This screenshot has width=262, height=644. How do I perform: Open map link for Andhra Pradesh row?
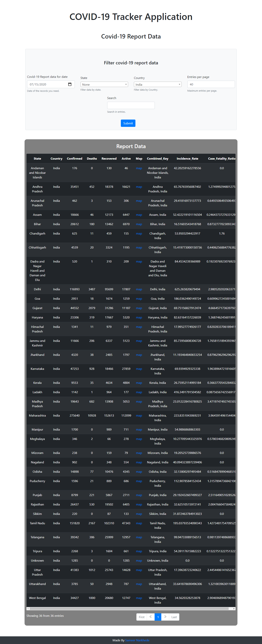[x=139, y=187]
